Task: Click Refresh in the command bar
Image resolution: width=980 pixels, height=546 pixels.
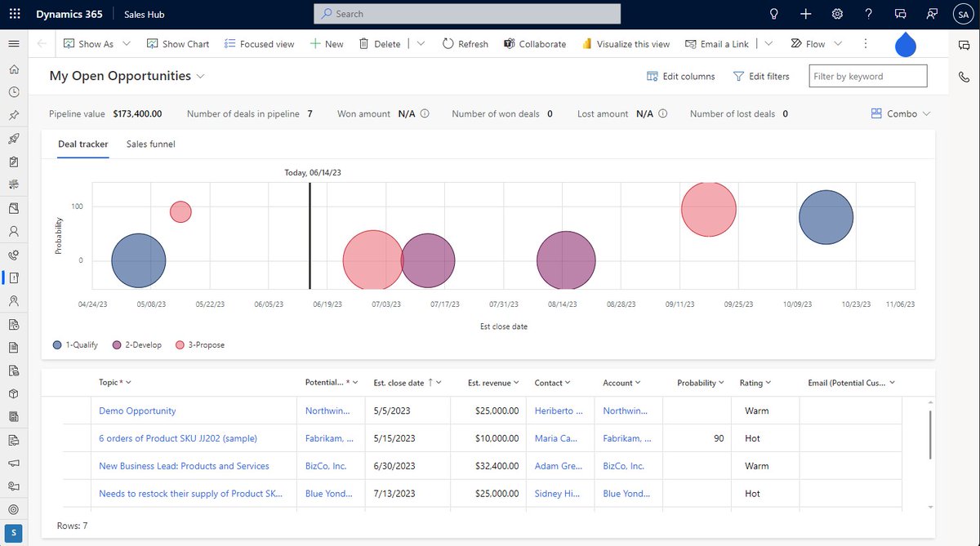Action: click(465, 44)
